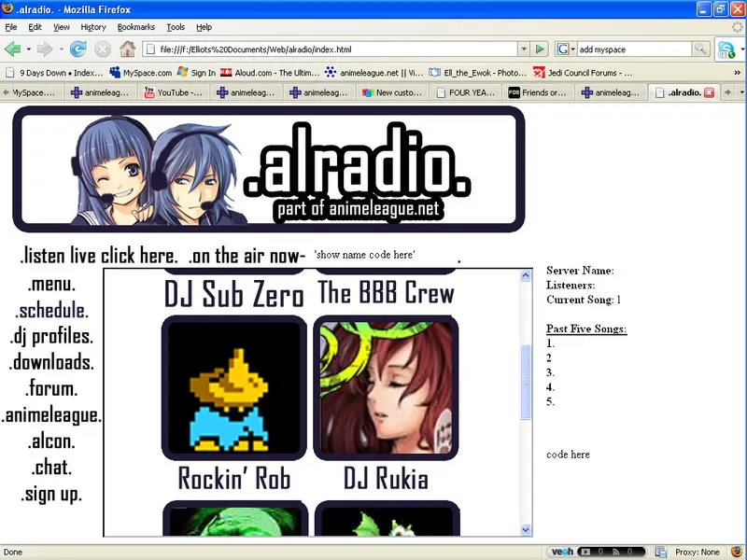Open Rockin' Rob profile picture
The height and width of the screenshot is (560, 747).
coord(234,387)
